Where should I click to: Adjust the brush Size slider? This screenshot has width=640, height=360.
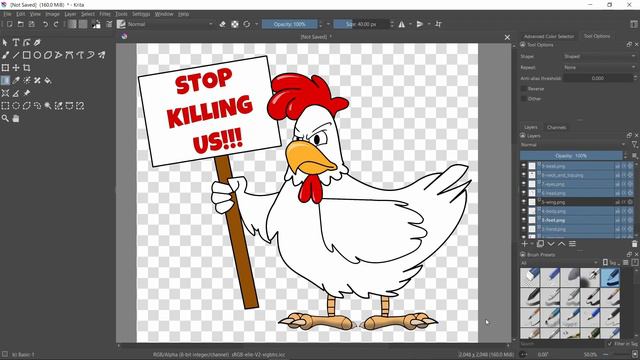coord(361,24)
